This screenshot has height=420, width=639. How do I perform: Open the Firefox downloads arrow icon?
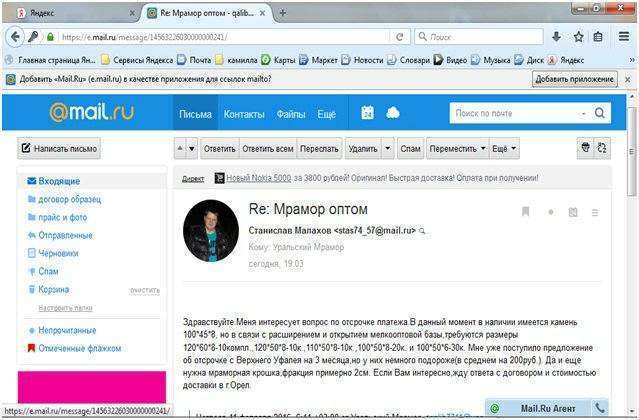[x=556, y=36]
